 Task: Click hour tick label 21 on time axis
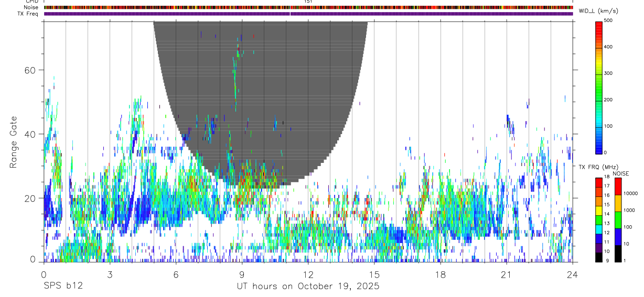click(x=506, y=274)
